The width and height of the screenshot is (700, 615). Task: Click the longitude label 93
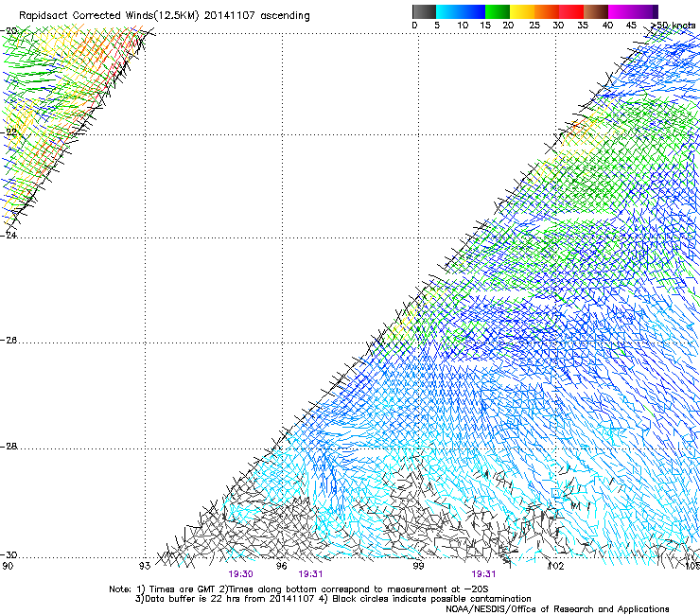pyautogui.click(x=145, y=566)
